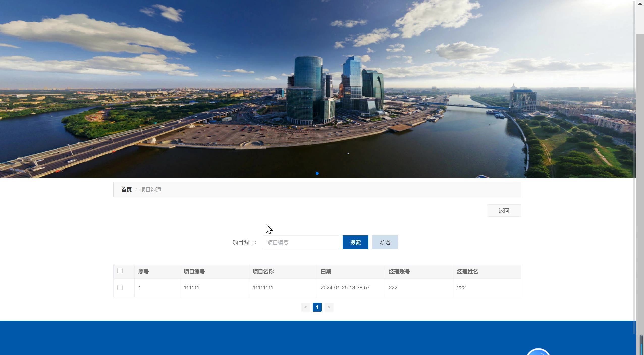The height and width of the screenshot is (355, 644).
Task: Click the blue 搜索 button
Action: (355, 242)
